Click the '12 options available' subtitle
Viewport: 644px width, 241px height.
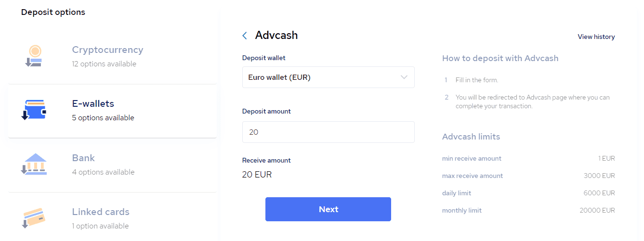(104, 64)
